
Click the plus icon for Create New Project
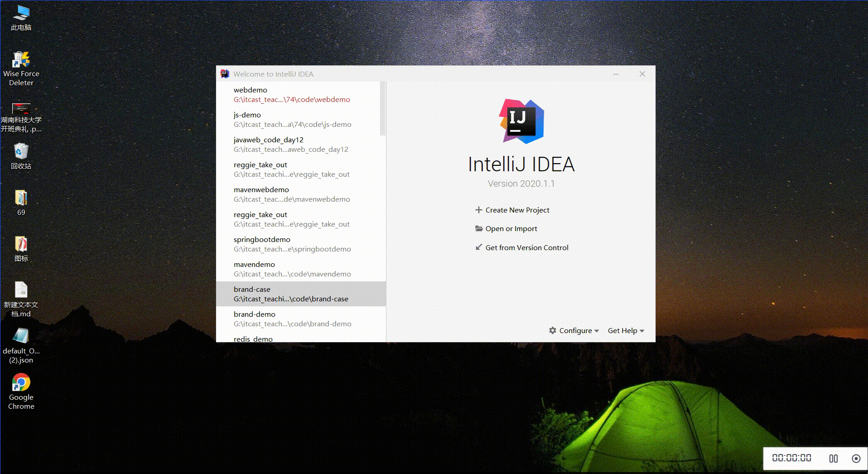478,210
